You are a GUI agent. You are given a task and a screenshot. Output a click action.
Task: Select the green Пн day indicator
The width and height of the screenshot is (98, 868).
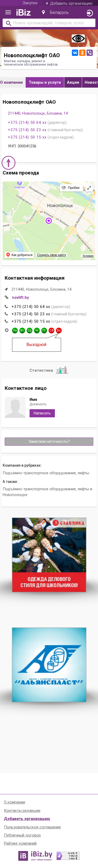[15, 331]
